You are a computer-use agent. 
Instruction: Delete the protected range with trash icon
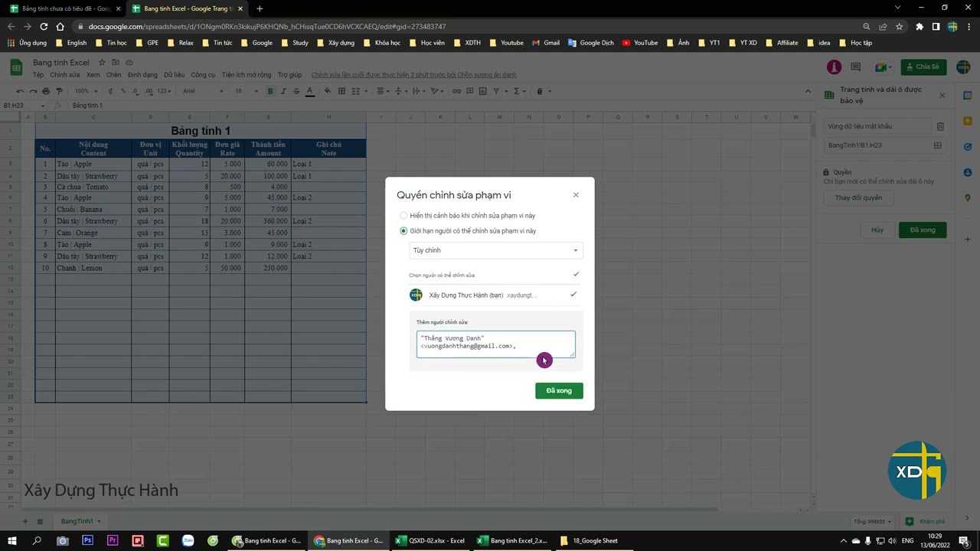pos(940,126)
